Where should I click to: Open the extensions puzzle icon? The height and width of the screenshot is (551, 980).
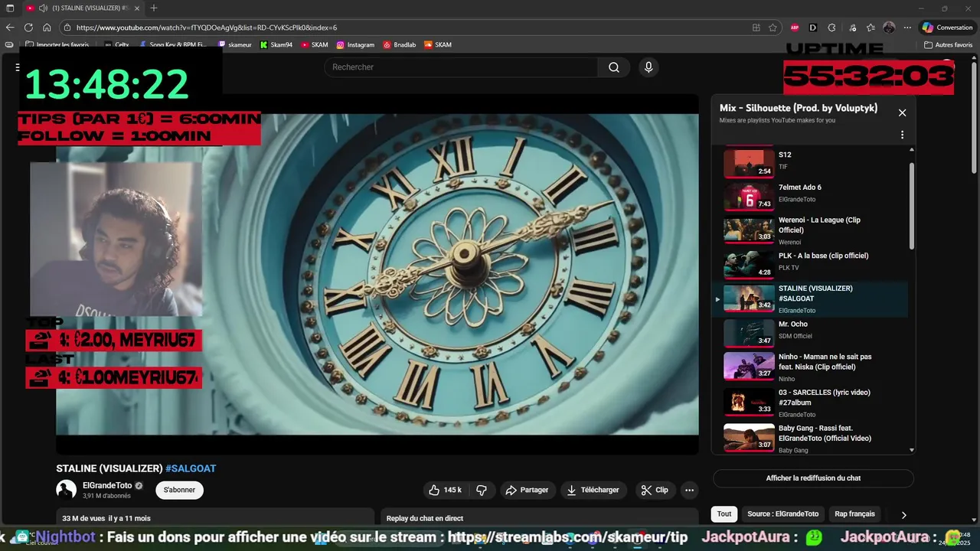pyautogui.click(x=832, y=28)
